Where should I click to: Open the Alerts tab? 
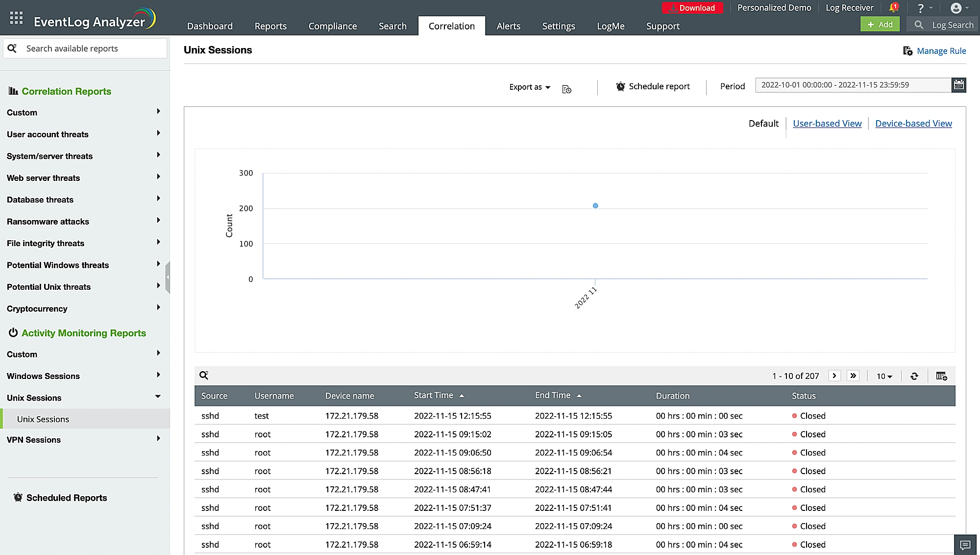[508, 26]
